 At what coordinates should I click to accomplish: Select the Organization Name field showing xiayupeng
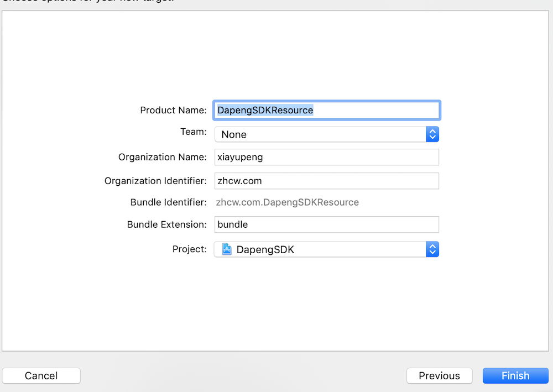pos(326,157)
